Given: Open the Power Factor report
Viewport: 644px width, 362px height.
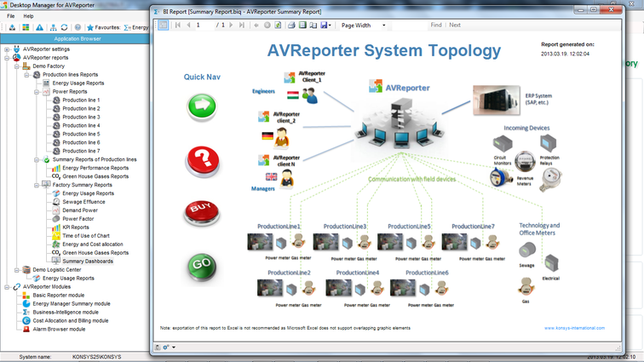Looking at the screenshot, I should point(78,219).
